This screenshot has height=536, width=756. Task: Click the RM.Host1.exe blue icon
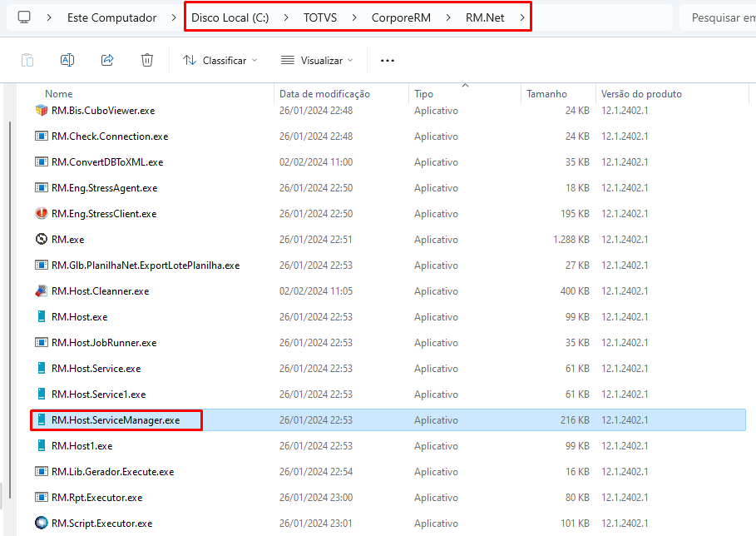pyautogui.click(x=42, y=446)
